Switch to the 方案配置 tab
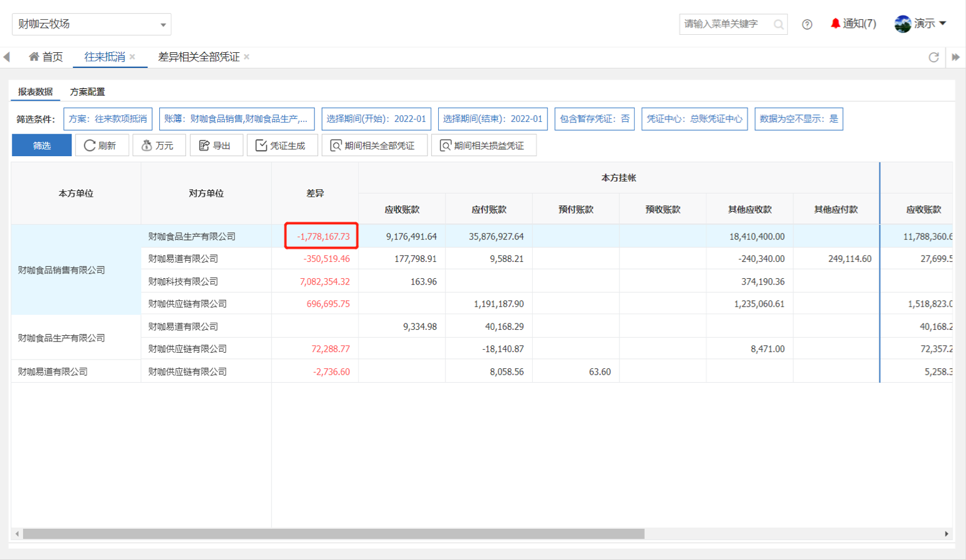The image size is (966, 560). (87, 91)
